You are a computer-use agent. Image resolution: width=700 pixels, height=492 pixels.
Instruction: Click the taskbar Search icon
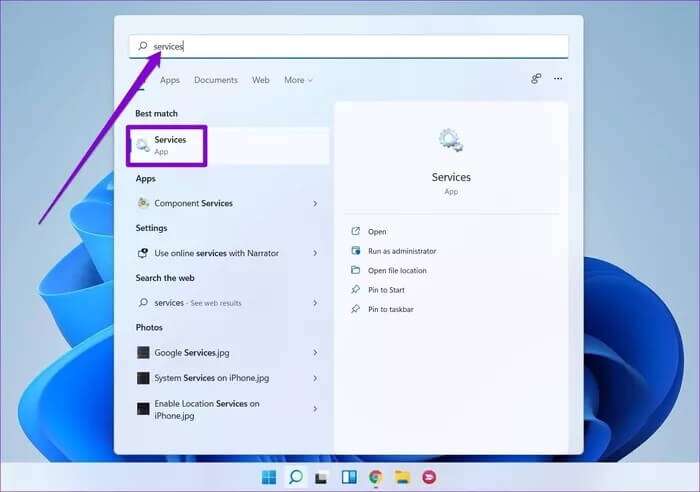(296, 477)
